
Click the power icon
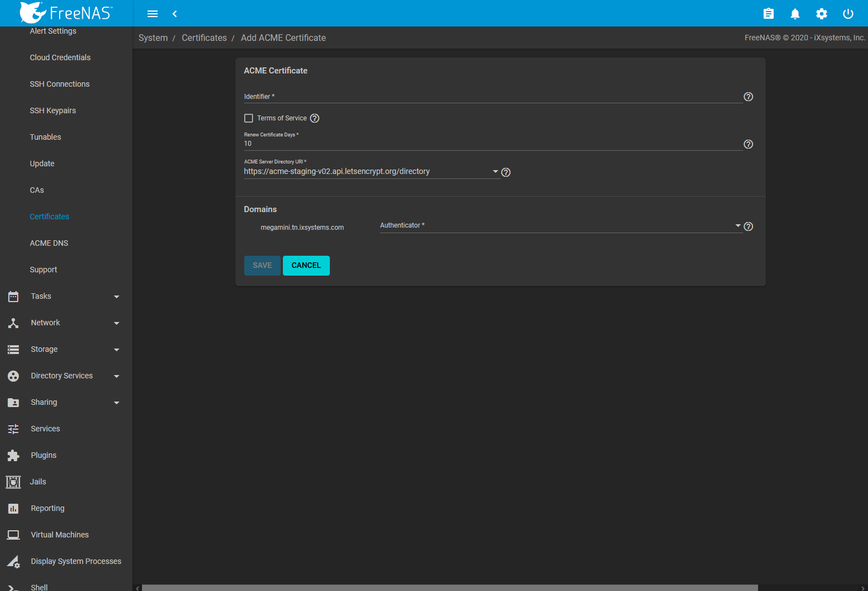[x=848, y=14]
